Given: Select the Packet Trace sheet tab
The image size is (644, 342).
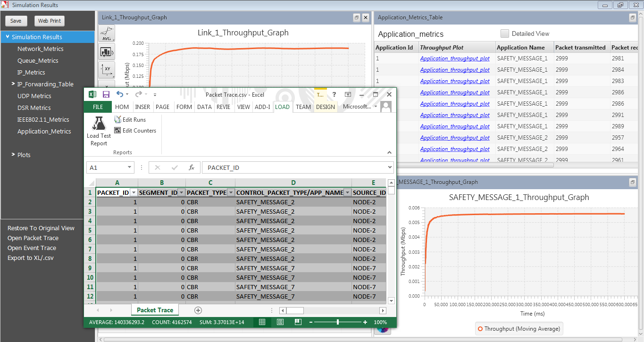Looking at the screenshot, I should [x=155, y=310].
